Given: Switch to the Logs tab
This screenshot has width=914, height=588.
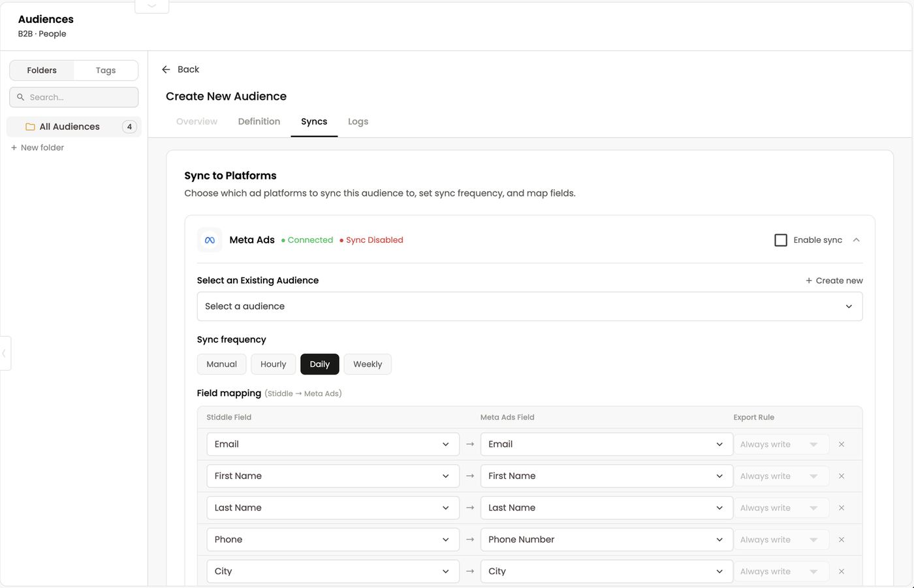Looking at the screenshot, I should coord(358,121).
